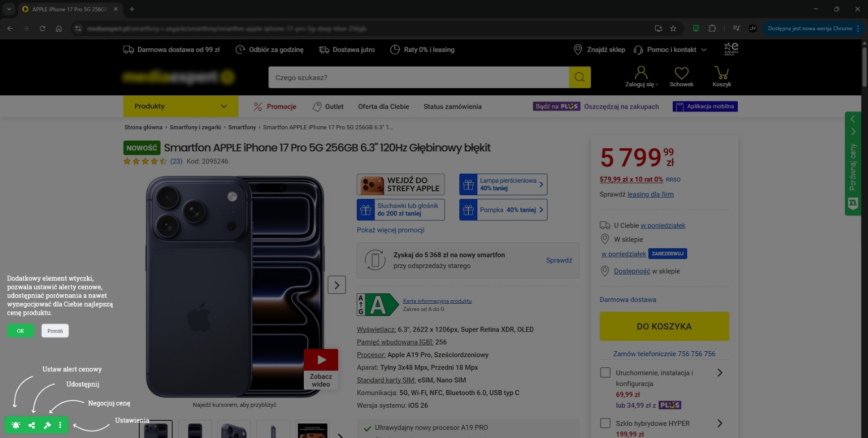This screenshot has height=438, width=868.
Task: Click the share icon in plugin bar
Action: (x=32, y=425)
